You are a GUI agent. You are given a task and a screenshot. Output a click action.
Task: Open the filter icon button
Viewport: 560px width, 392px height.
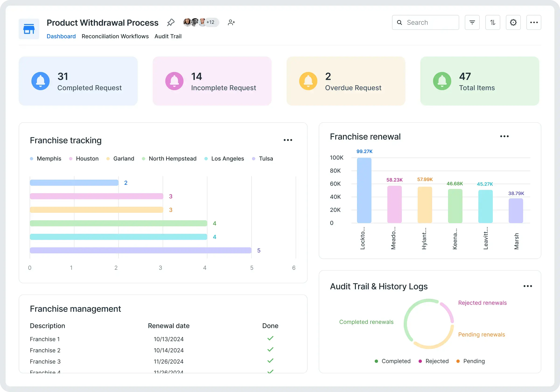[x=472, y=22]
